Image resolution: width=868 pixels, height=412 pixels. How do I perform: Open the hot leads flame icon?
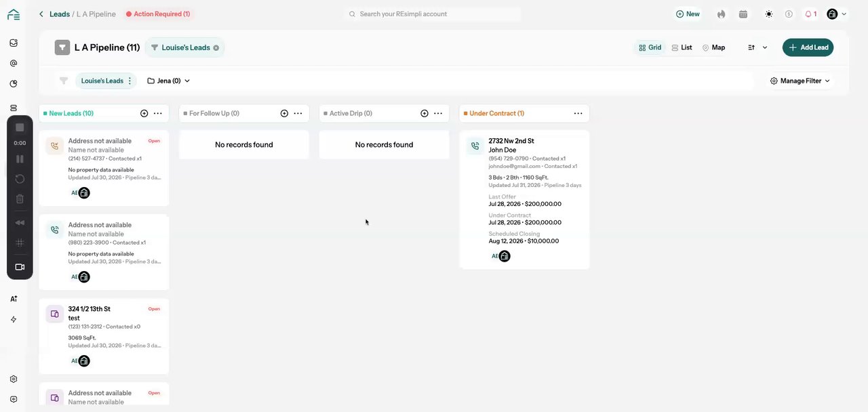[721, 14]
